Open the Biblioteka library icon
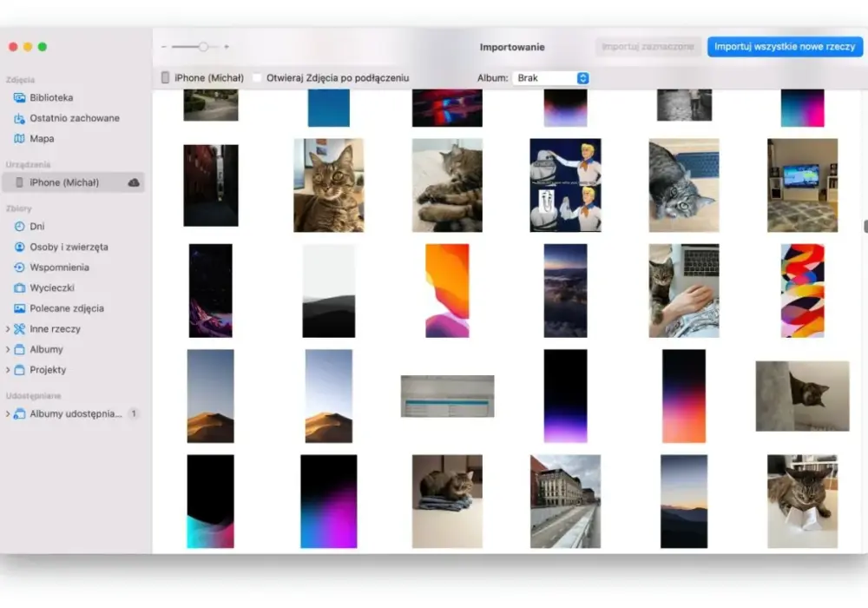This screenshot has height=608, width=868. coord(19,97)
